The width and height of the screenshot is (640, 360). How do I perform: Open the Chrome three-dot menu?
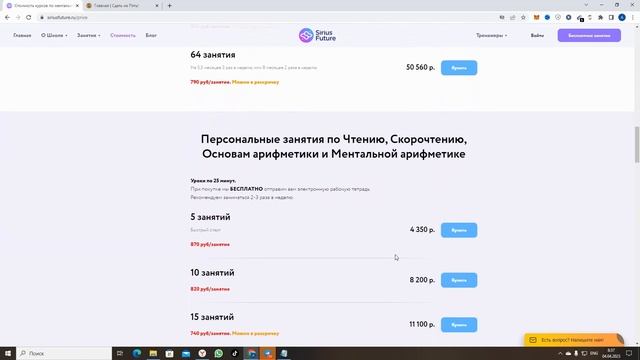tap(633, 18)
